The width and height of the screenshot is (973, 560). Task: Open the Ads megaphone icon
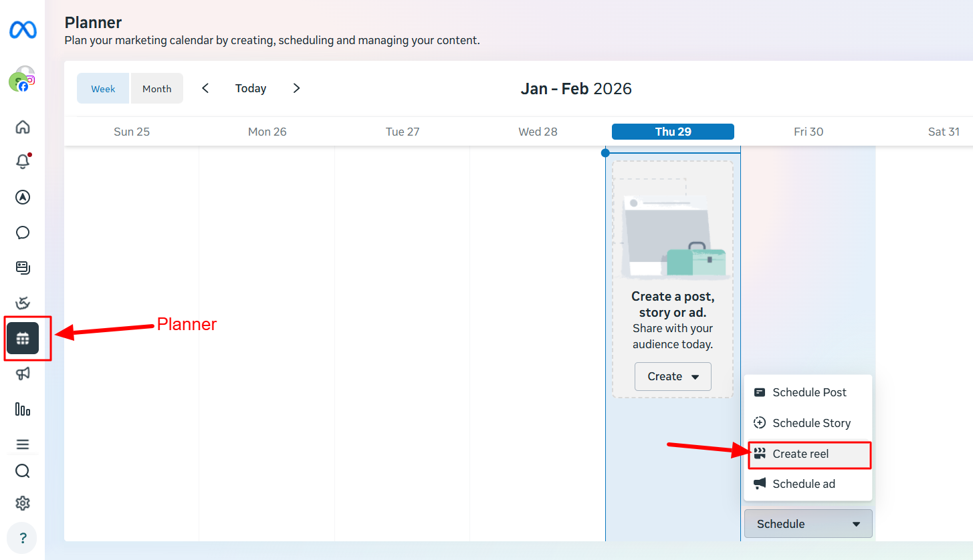pyautogui.click(x=23, y=374)
